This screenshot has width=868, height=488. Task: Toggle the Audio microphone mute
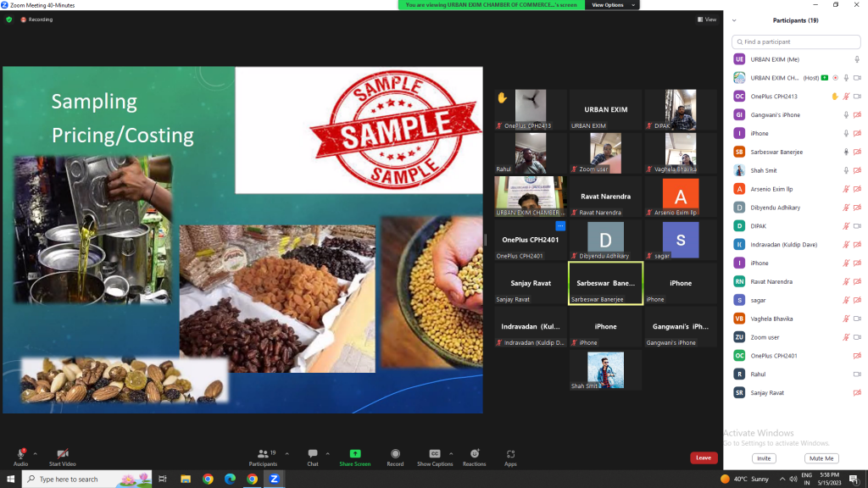[x=20, y=454]
